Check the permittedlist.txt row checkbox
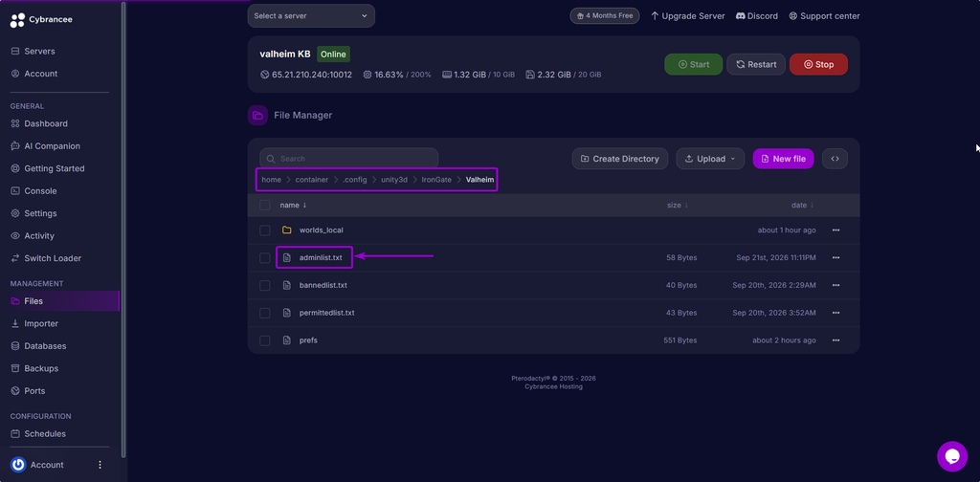The image size is (980, 482). pyautogui.click(x=265, y=313)
